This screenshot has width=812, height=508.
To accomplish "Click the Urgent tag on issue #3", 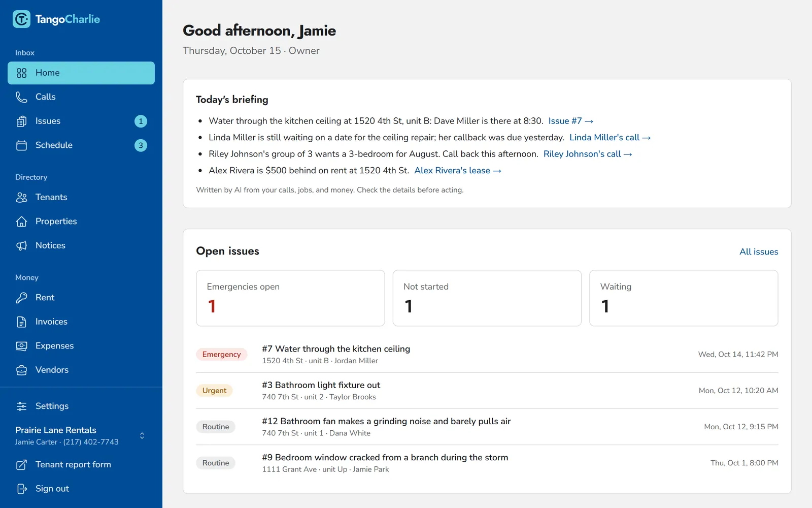I will [214, 391].
